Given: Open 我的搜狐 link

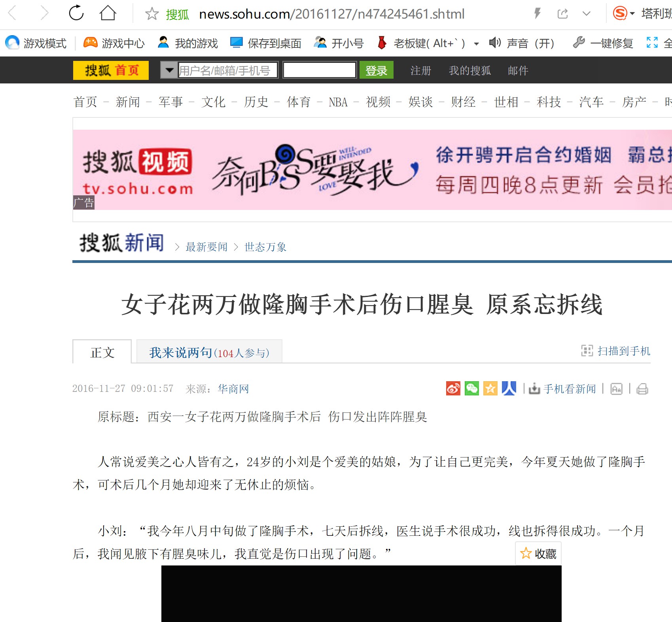Looking at the screenshot, I should (x=470, y=71).
